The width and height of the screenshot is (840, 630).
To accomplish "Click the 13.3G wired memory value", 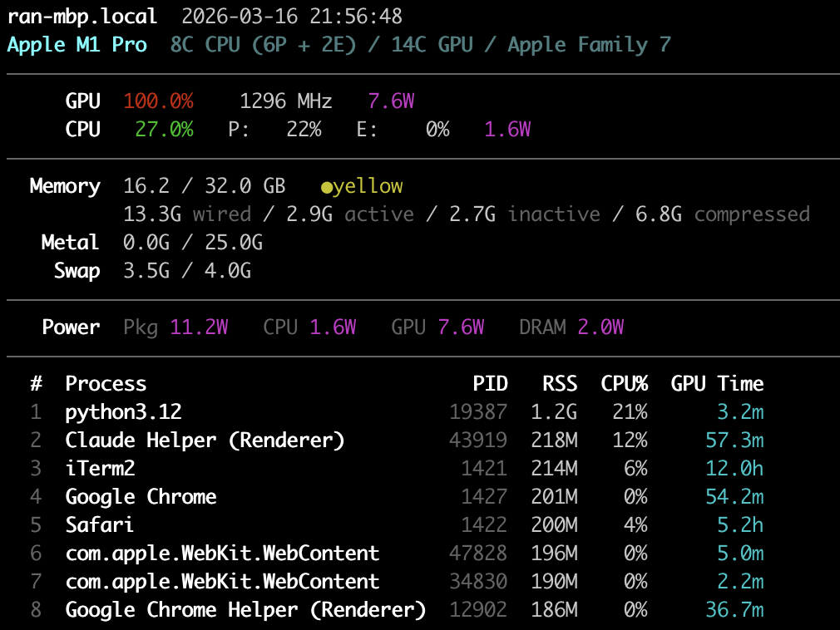I will 152,214.
